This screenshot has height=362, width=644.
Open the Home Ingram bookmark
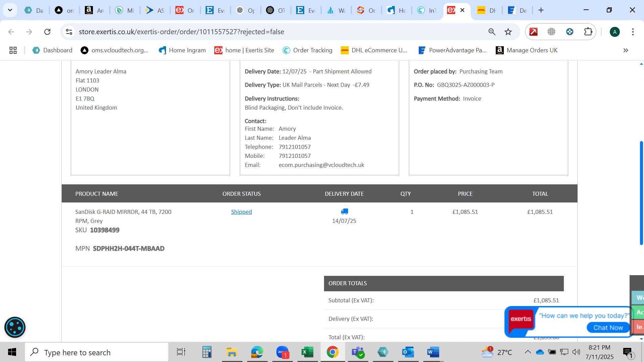tap(182, 50)
